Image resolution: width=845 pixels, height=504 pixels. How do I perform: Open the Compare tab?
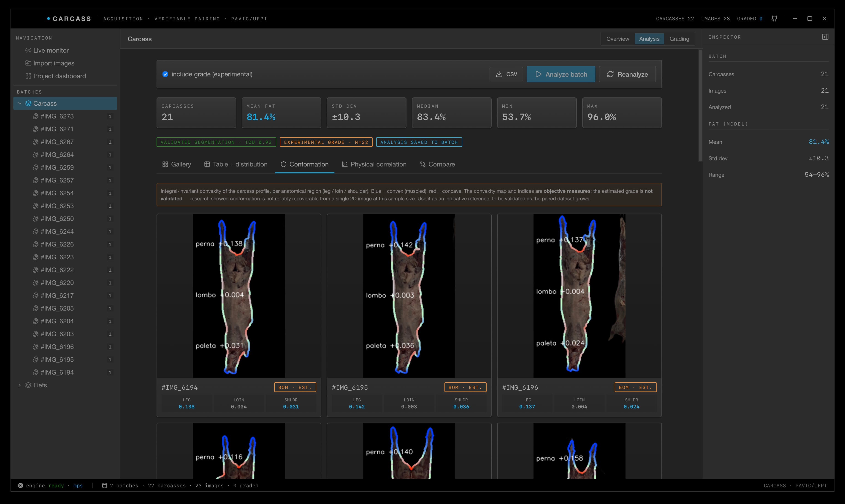point(437,164)
